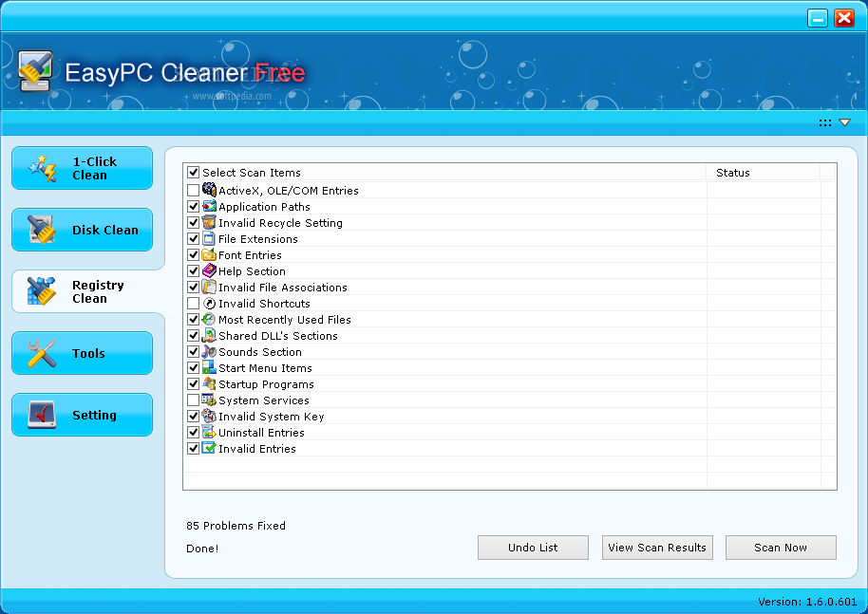Viewport: 868px width, 614px height.
Task: Start scanning with Scan Now button
Action: 781,547
